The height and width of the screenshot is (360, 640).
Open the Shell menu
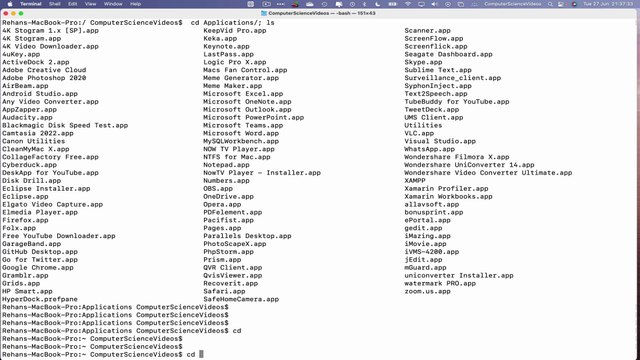(x=55, y=4)
